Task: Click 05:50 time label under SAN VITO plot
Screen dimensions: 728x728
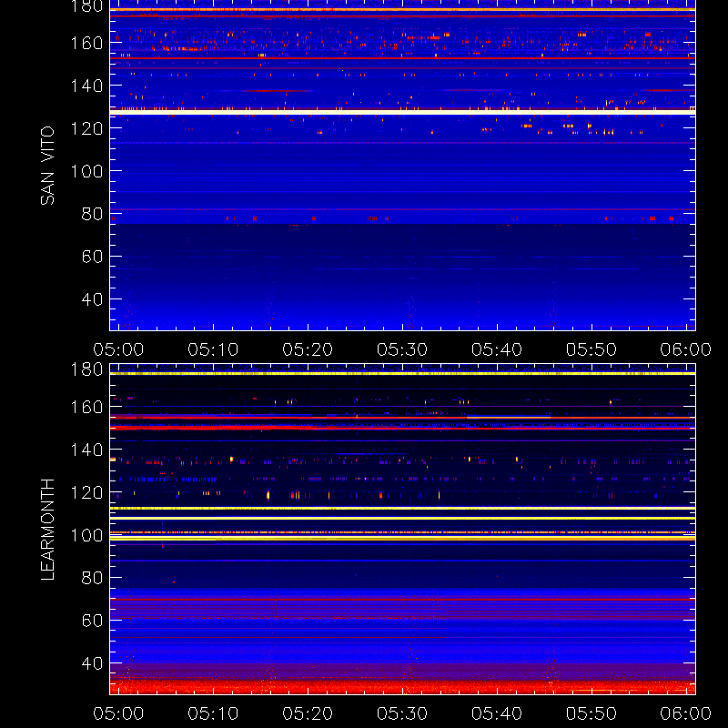Action: tap(591, 349)
